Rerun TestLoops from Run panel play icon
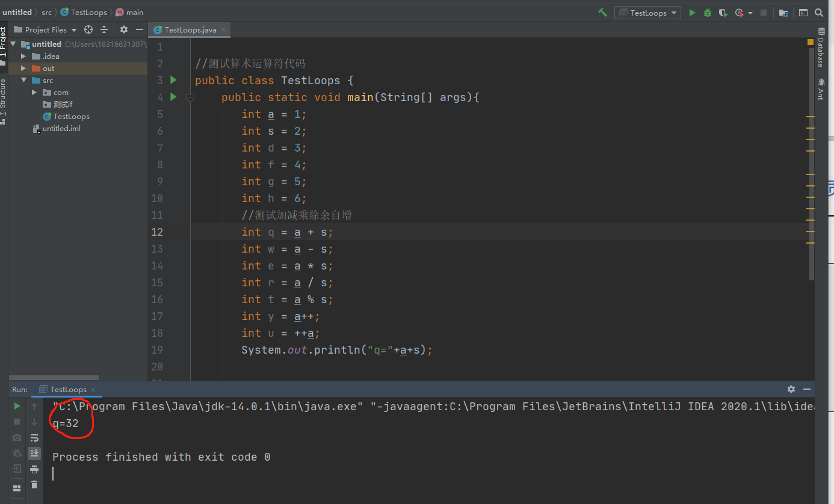Screen dimensions: 834x504 tap(17, 407)
